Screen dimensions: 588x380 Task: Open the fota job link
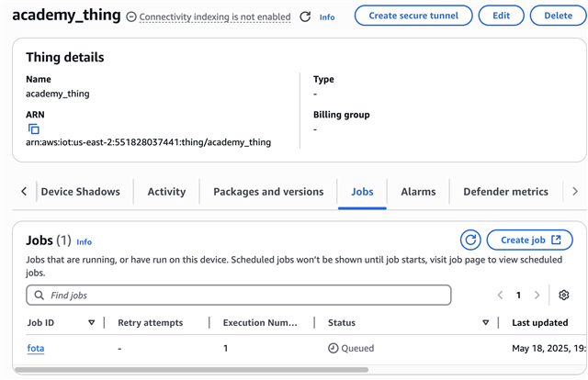pos(36,348)
